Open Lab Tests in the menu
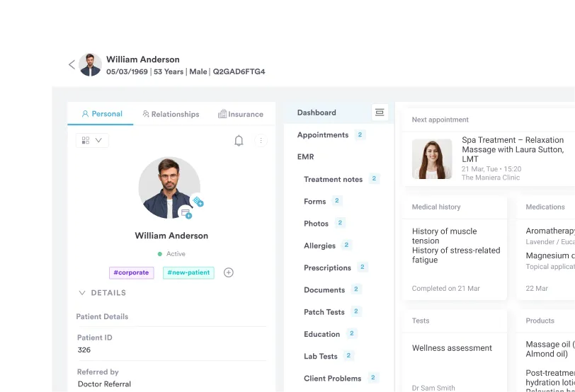Screen dimensions: 575x392 tap(320, 357)
